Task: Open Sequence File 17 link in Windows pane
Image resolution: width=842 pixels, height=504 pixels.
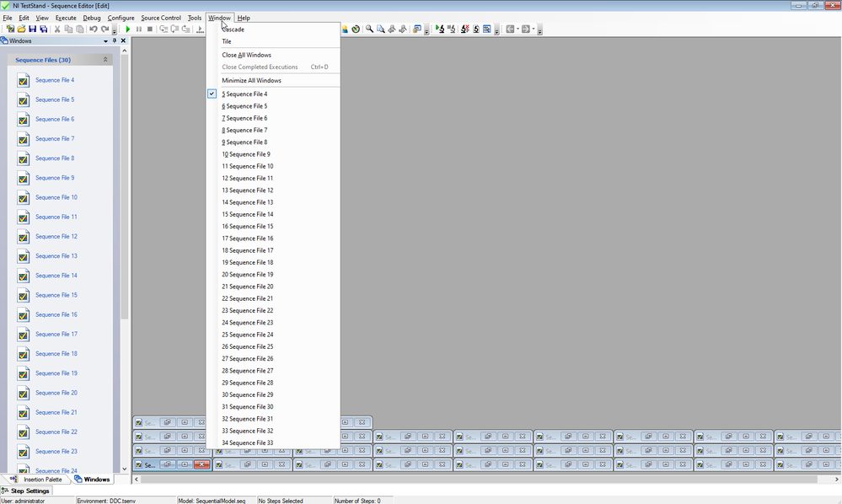Action: [56, 334]
